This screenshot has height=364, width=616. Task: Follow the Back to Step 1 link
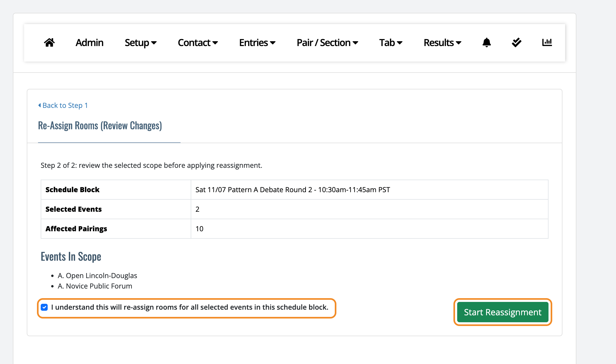tap(63, 105)
